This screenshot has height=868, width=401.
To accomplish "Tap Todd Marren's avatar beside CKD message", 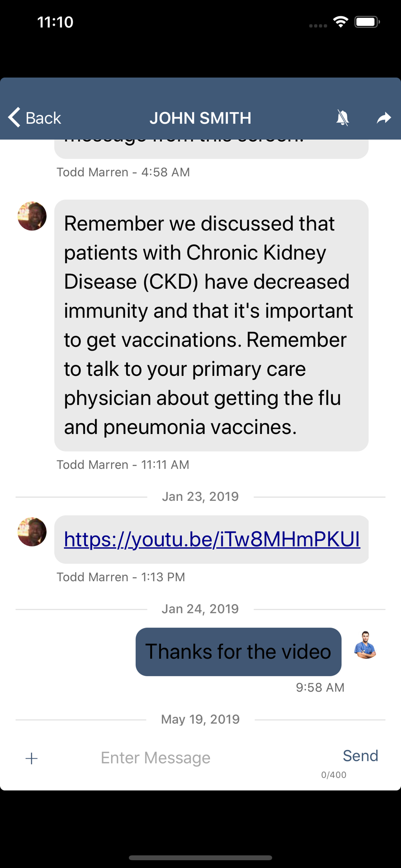I will pyautogui.click(x=32, y=216).
